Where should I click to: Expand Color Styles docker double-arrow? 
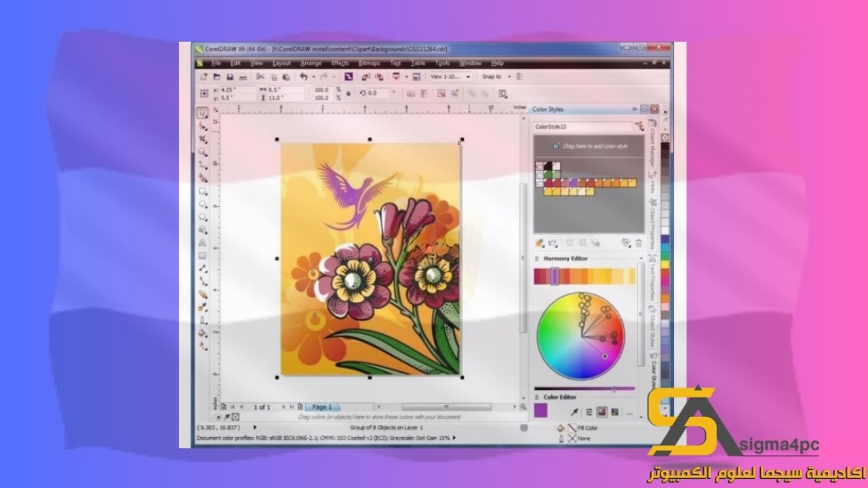[x=634, y=109]
